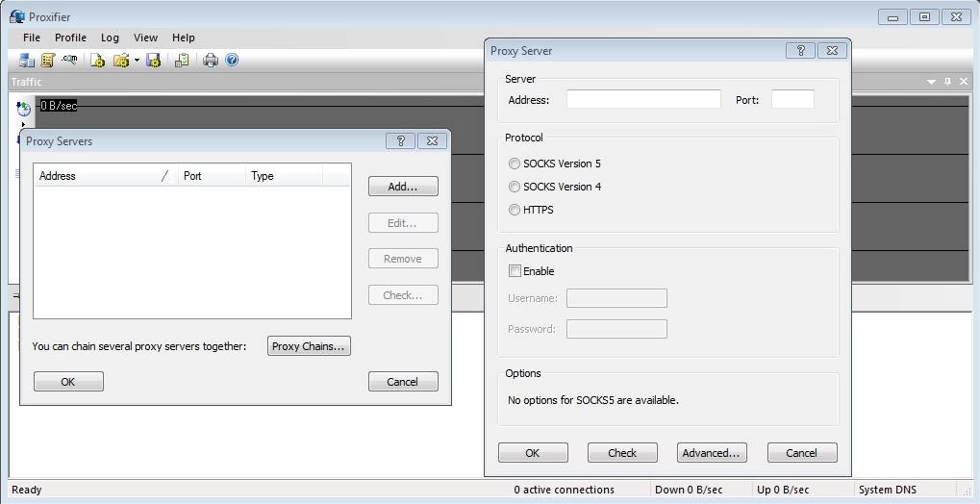Expand open profile dropdown arrow
Screen dimensions: 980x504
point(137,61)
